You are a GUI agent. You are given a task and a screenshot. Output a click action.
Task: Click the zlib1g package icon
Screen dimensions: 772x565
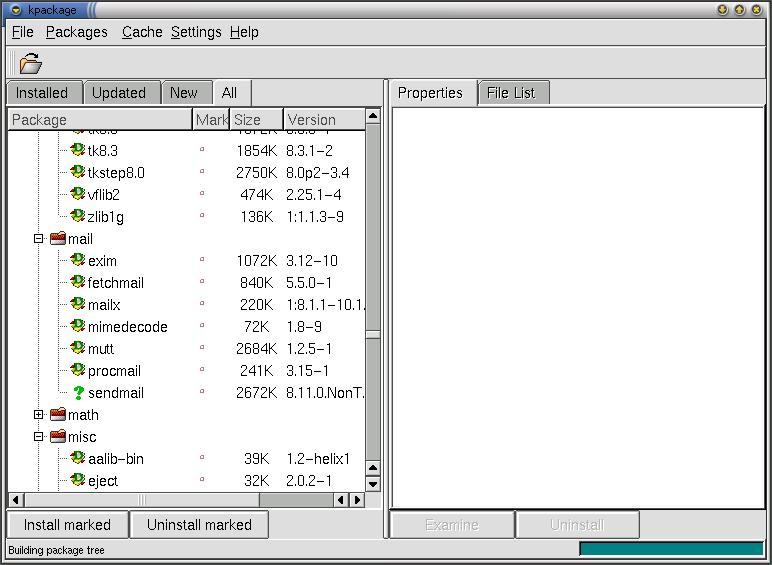pos(78,216)
